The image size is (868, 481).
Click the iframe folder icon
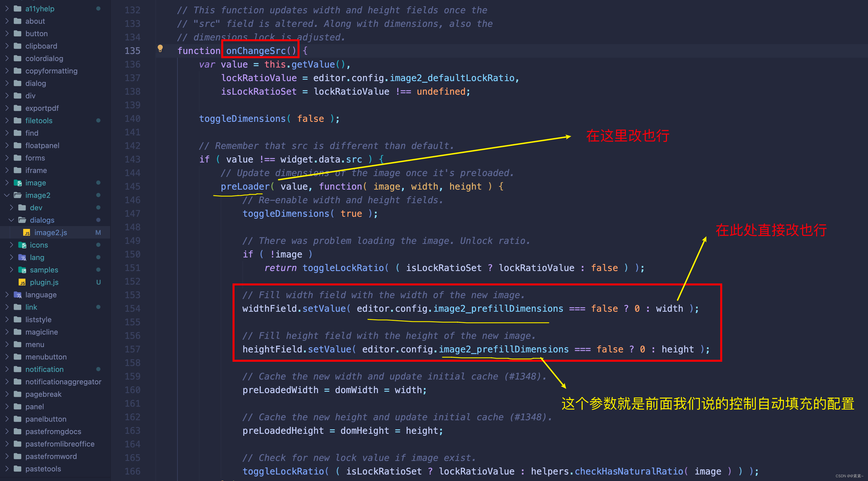pyautogui.click(x=18, y=170)
